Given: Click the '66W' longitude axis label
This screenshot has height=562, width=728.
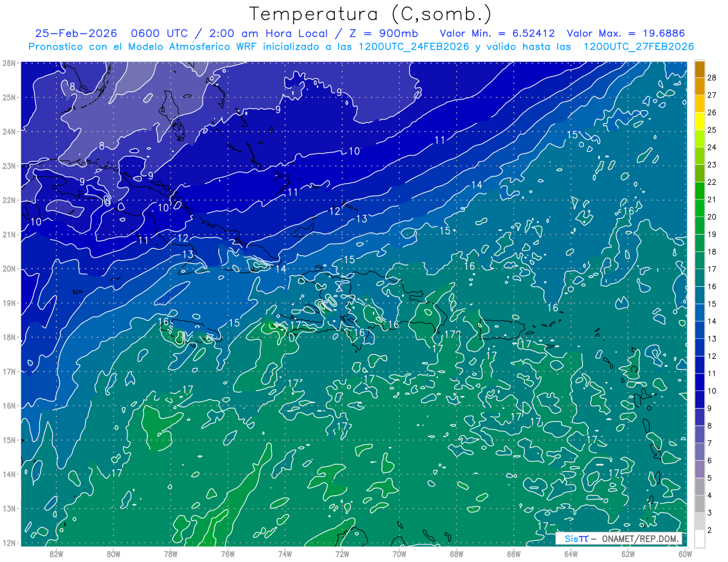Looking at the screenshot, I should (x=514, y=554).
